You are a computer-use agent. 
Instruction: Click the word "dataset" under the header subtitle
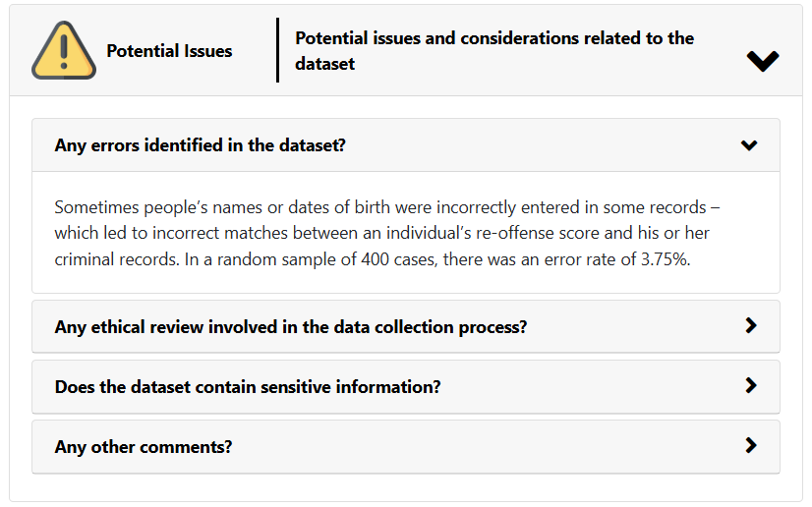point(324,64)
